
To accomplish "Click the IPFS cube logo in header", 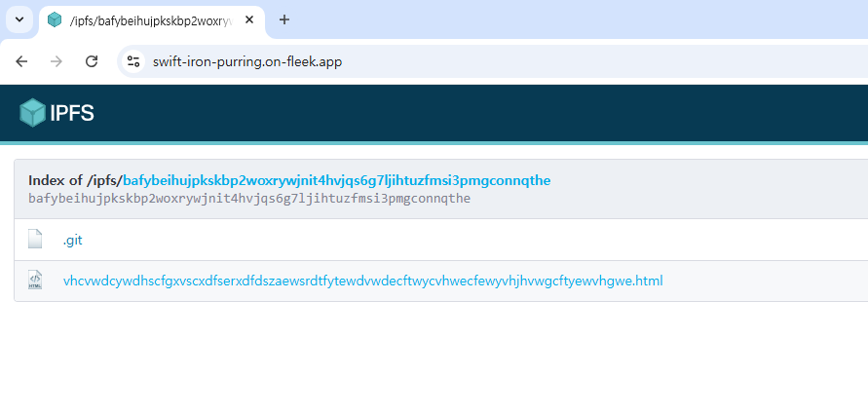I will point(33,113).
